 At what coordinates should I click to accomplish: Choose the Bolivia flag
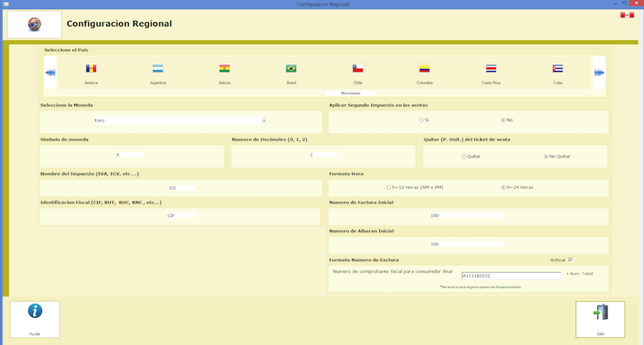click(225, 69)
